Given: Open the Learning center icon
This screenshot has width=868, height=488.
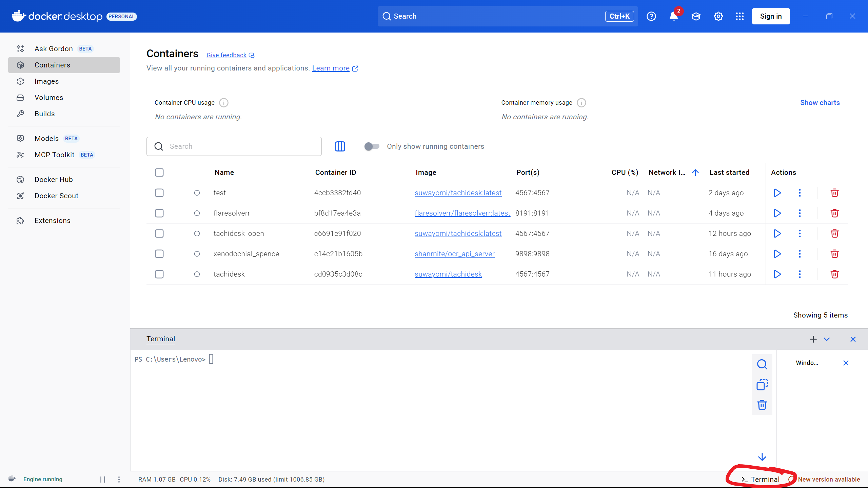Looking at the screenshot, I should 696,16.
